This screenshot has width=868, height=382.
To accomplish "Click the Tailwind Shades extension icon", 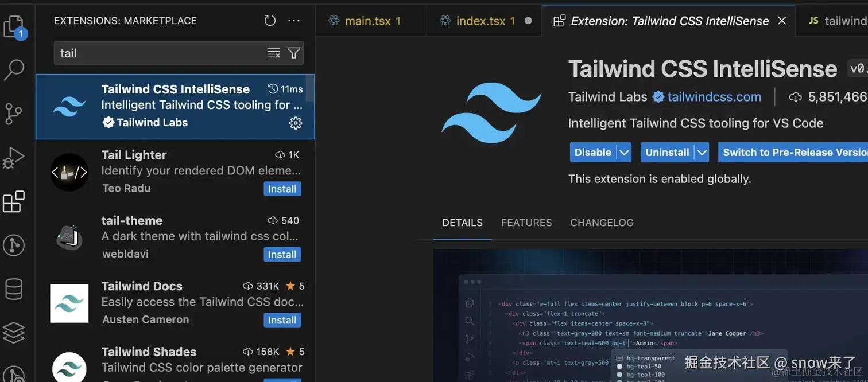I will (69, 367).
